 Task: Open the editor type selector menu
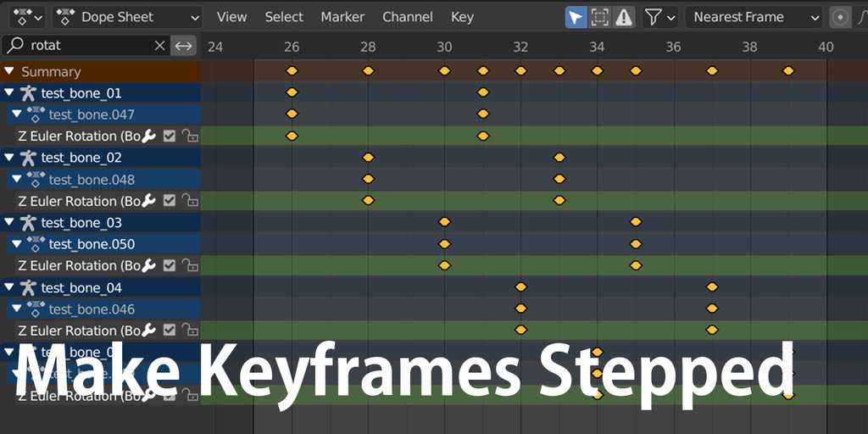pyautogui.click(x=27, y=17)
